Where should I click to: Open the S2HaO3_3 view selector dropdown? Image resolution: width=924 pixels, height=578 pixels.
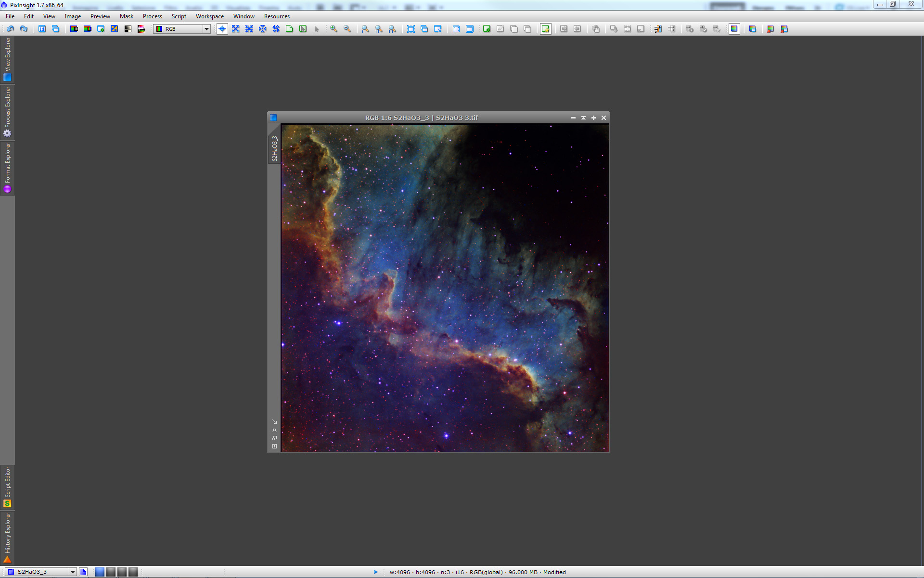pyautogui.click(x=41, y=572)
